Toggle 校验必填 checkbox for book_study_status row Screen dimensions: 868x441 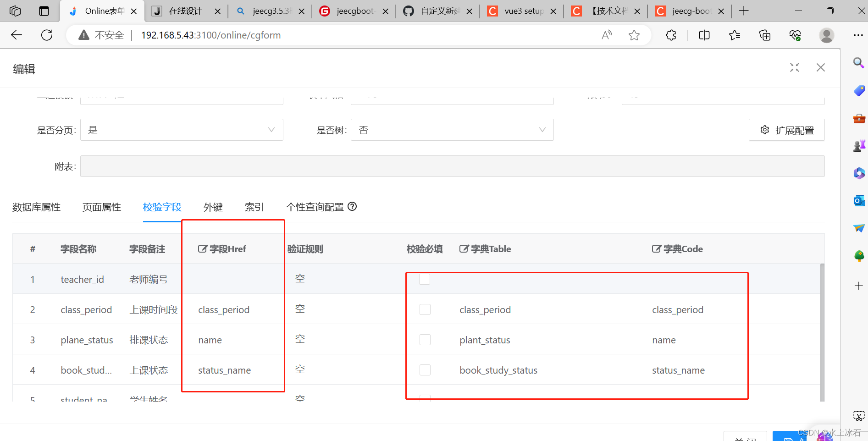tap(425, 370)
